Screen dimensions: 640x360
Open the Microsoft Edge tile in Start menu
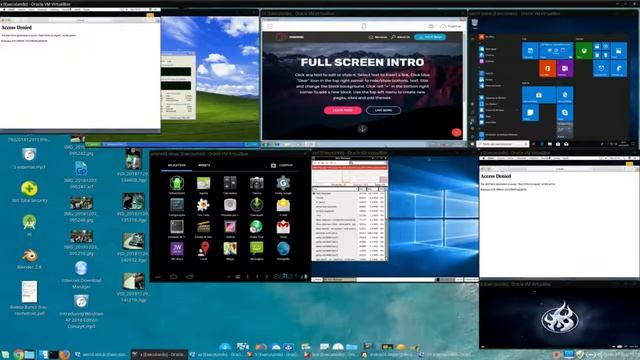tap(565, 95)
